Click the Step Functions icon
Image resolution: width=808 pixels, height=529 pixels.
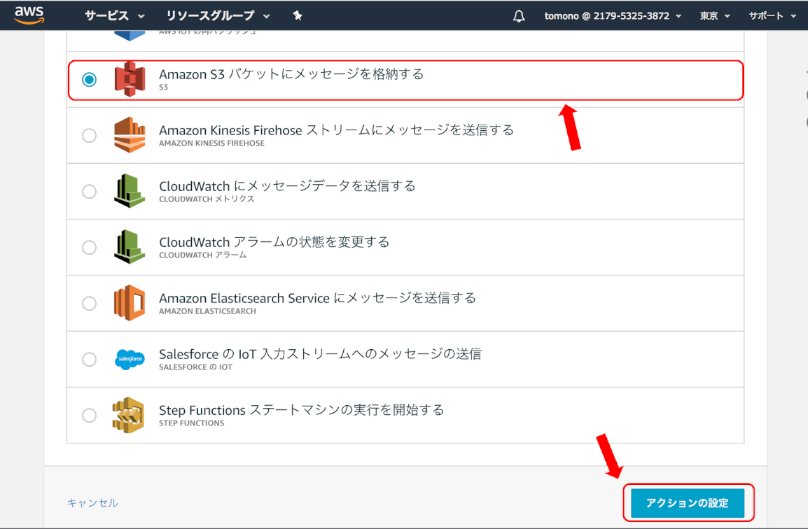click(128, 415)
